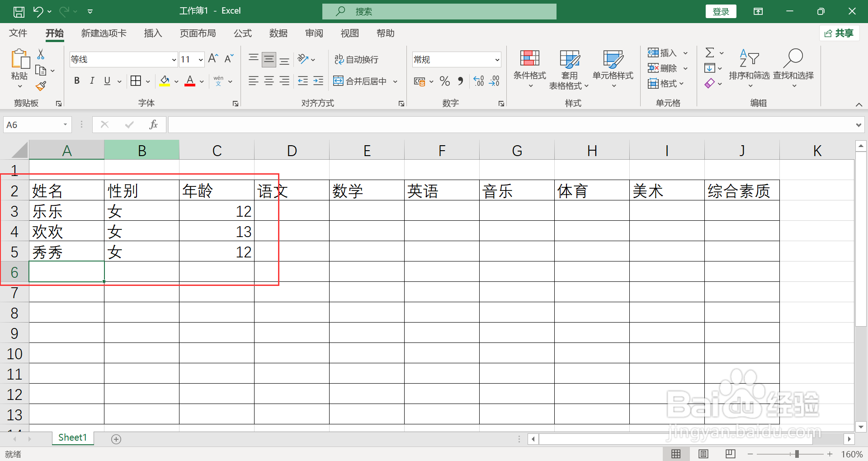Viewport: 868px width, 461px height.
Task: Open the Merge and Center dropdown arrow
Action: (395, 81)
